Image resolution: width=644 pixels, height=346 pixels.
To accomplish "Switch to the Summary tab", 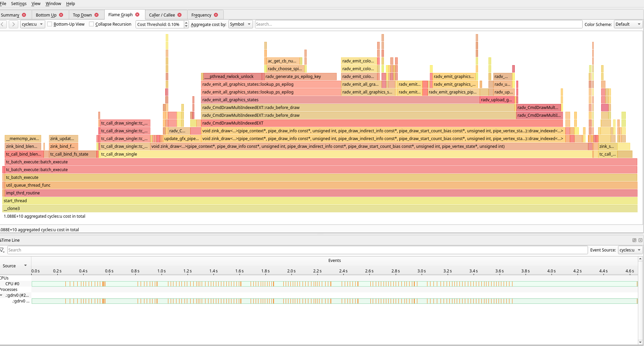I will coord(10,15).
